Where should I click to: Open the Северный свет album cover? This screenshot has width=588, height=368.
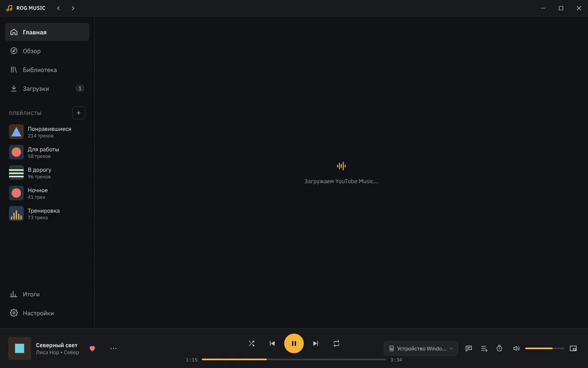[x=20, y=348]
